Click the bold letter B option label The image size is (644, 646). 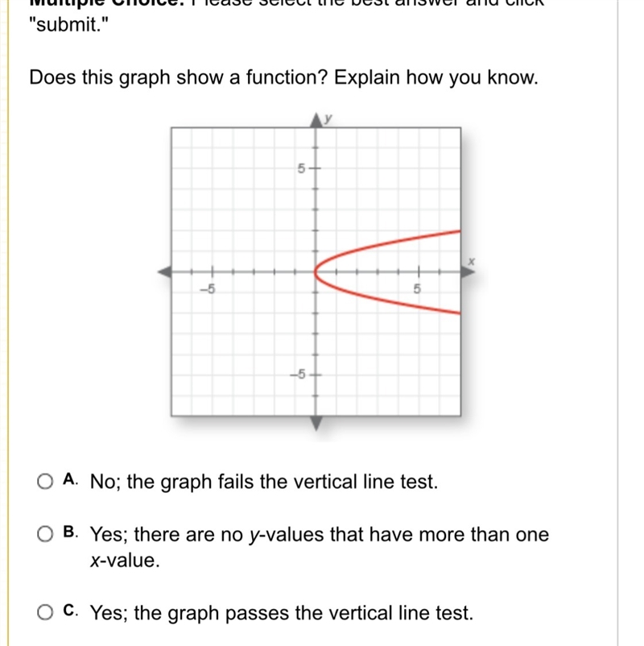[x=70, y=532]
